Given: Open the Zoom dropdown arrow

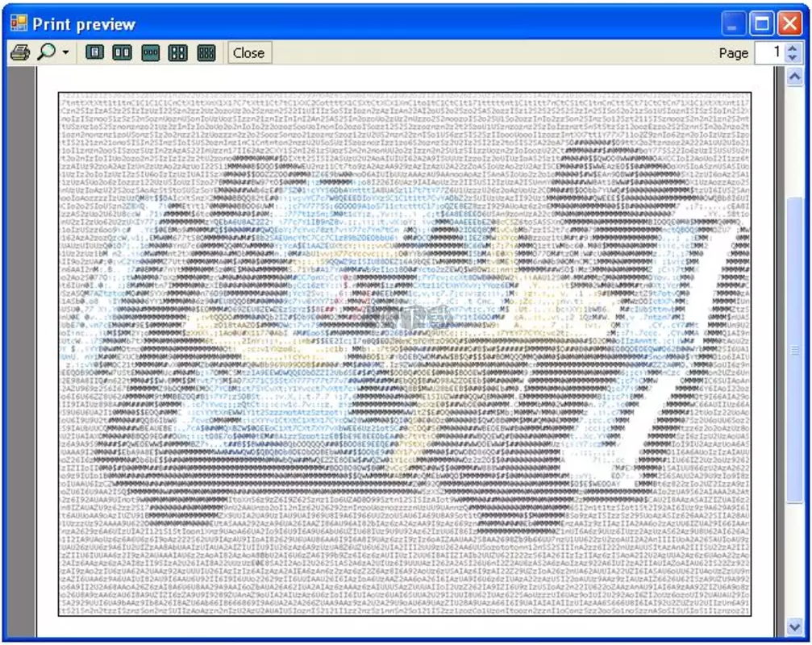Looking at the screenshot, I should pyautogui.click(x=65, y=52).
